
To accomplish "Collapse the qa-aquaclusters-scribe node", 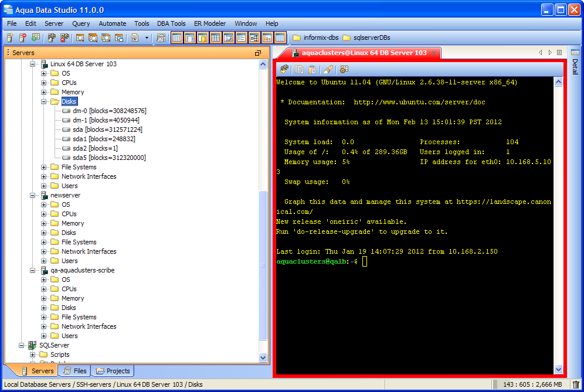I will pyautogui.click(x=33, y=270).
